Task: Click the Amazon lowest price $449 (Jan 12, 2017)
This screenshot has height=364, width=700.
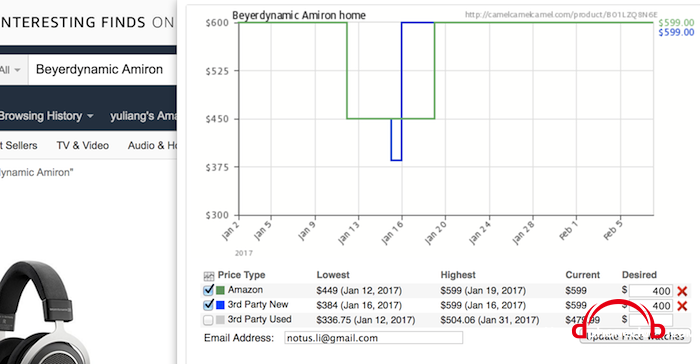Action: click(359, 291)
